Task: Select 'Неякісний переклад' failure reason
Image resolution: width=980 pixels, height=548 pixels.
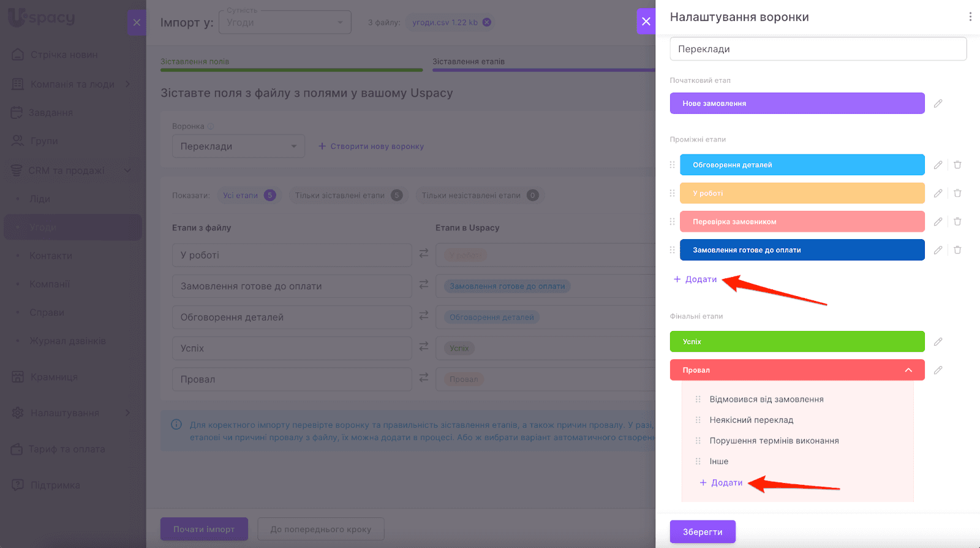Action: pos(752,420)
